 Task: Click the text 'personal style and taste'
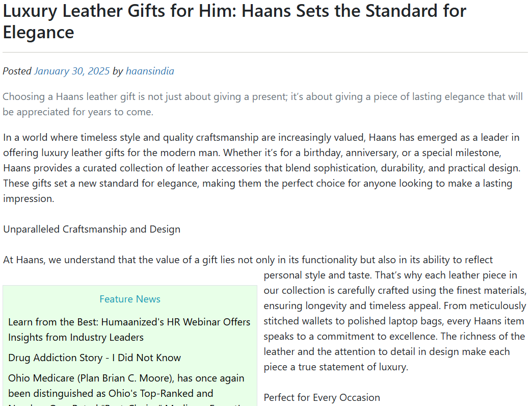click(x=316, y=275)
